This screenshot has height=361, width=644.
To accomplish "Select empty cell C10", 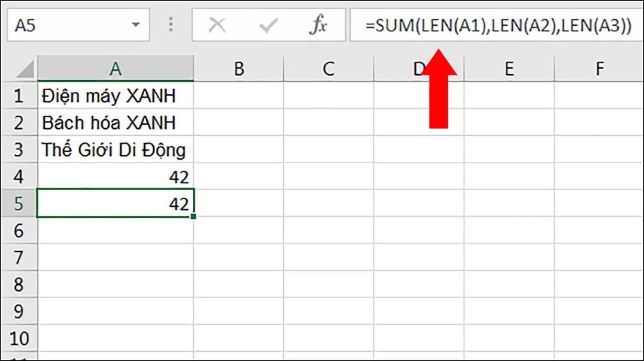I will pos(328,338).
